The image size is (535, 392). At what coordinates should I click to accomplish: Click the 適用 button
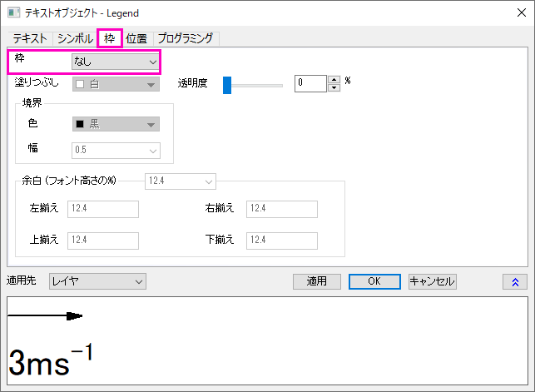pyautogui.click(x=317, y=281)
